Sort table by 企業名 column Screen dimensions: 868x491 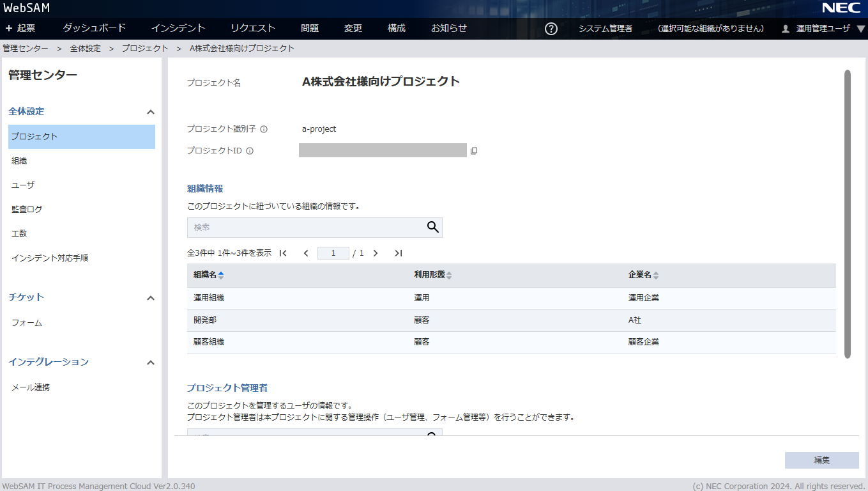pos(643,275)
